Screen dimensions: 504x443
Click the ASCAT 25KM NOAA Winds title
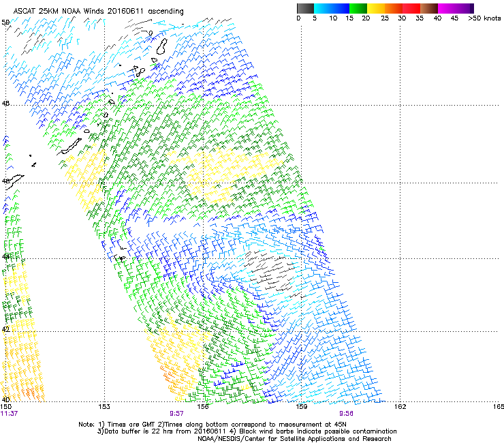pyautogui.click(x=98, y=12)
